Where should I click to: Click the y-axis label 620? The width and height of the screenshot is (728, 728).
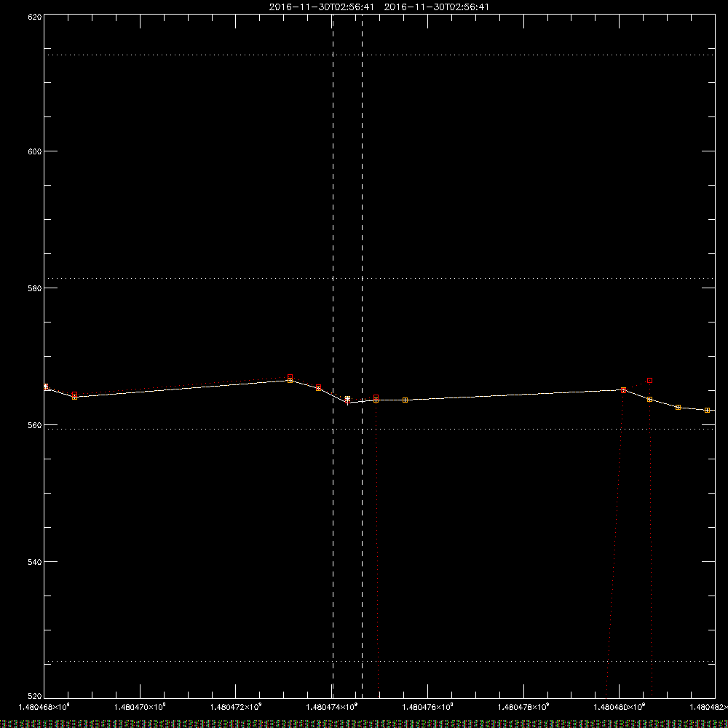click(35, 17)
